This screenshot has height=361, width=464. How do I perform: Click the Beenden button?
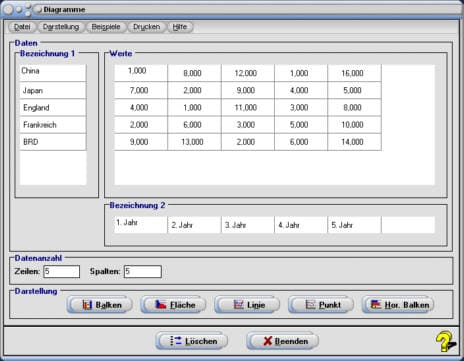pos(282,341)
